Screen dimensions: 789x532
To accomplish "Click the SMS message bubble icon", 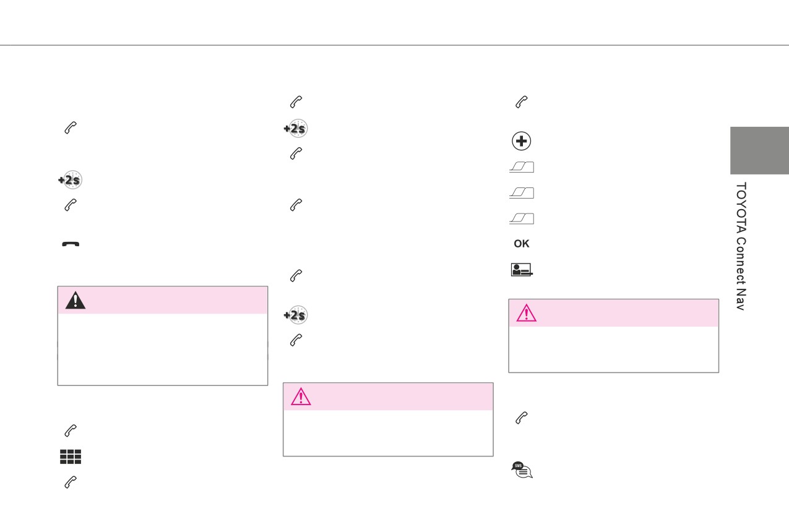I will 522,470.
